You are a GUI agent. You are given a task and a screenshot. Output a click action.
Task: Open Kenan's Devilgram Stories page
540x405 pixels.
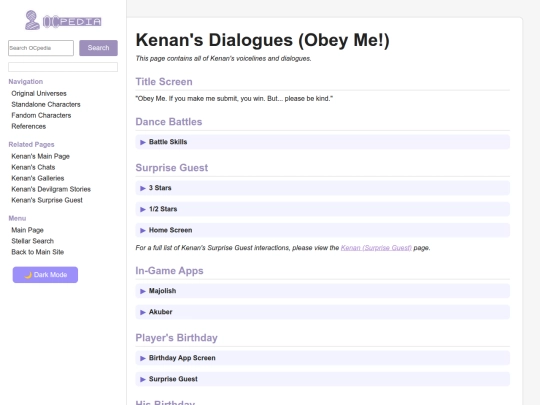[51, 189]
